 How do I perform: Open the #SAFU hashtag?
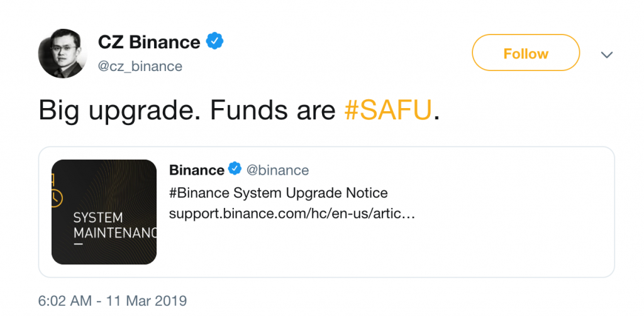pos(388,110)
